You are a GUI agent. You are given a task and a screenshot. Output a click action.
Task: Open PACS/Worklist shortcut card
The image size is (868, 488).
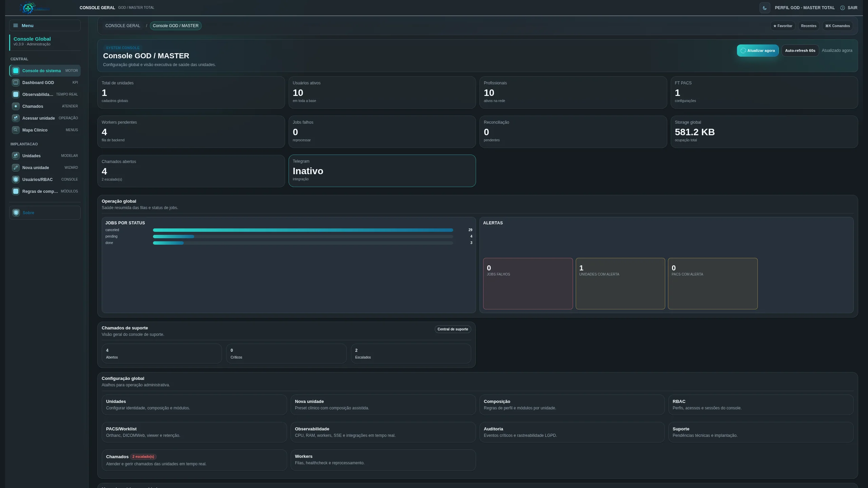194,432
